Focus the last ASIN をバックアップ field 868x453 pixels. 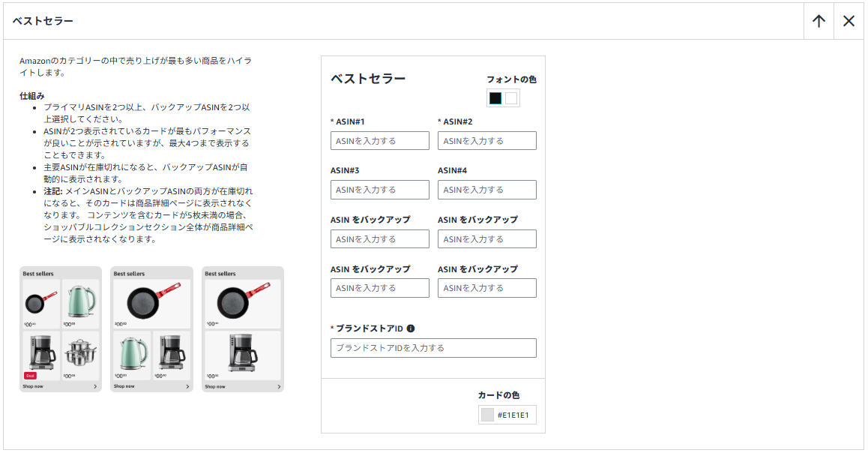[x=487, y=288]
